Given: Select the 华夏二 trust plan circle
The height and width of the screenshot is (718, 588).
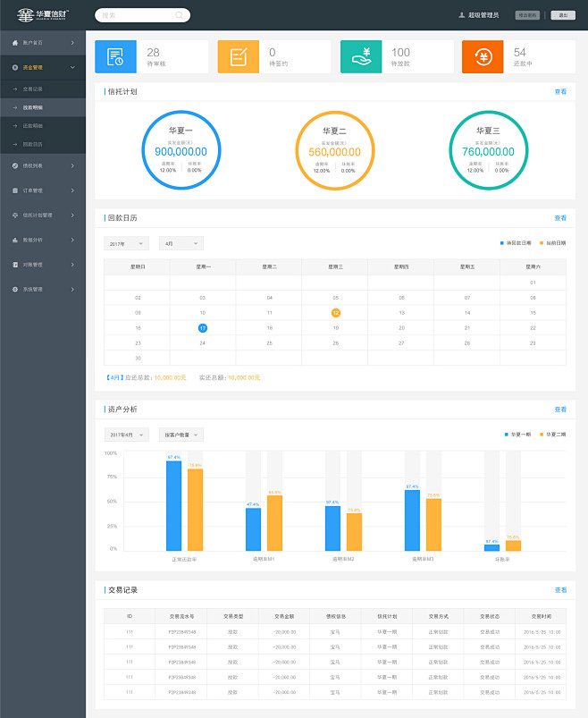Looking at the screenshot, I should tap(335, 150).
